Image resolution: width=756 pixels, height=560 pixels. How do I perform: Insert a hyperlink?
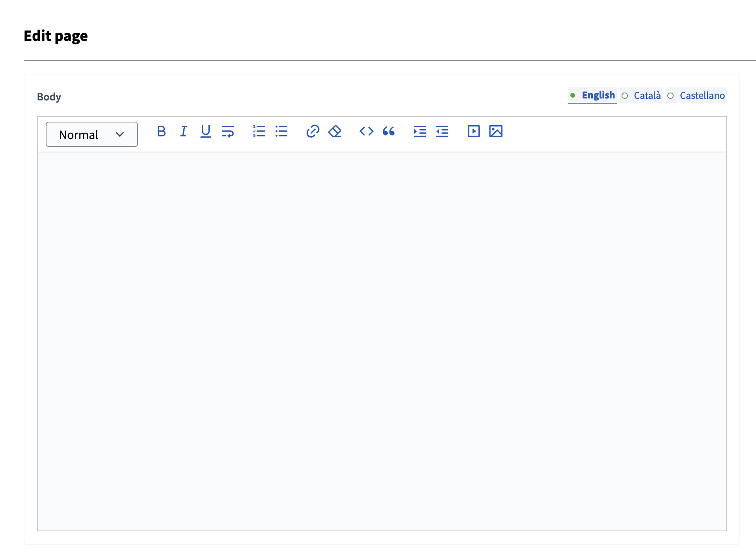click(x=312, y=132)
